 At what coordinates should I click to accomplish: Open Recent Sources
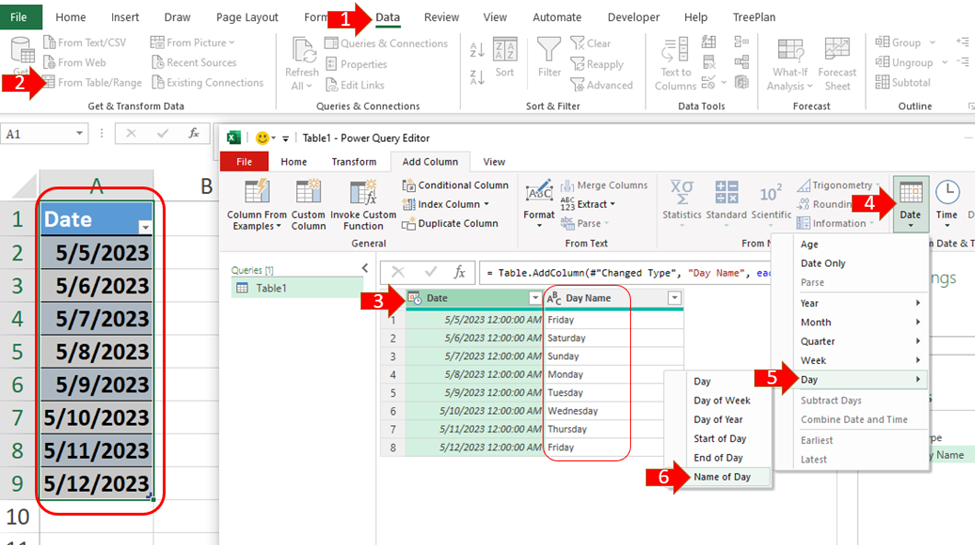195,62
